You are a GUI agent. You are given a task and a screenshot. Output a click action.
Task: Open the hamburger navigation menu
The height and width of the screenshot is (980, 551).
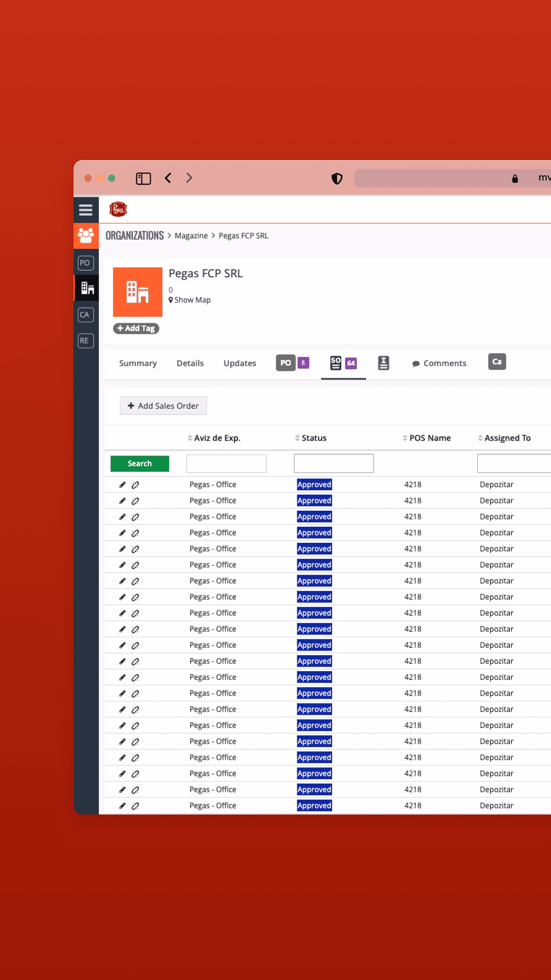pos(86,210)
